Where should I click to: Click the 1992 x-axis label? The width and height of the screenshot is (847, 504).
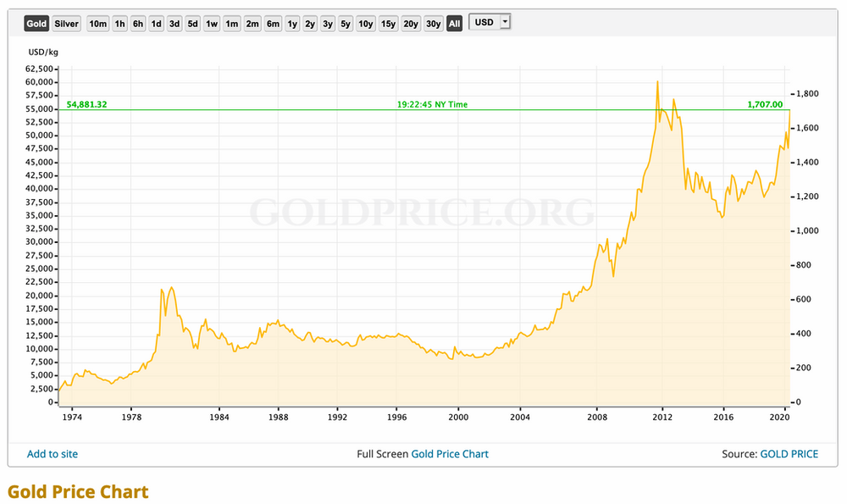[x=337, y=417]
